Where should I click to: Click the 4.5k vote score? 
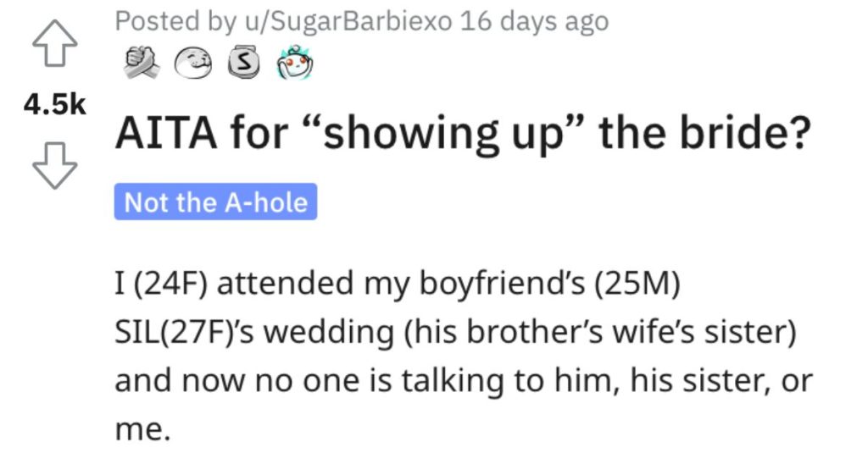[x=55, y=105]
